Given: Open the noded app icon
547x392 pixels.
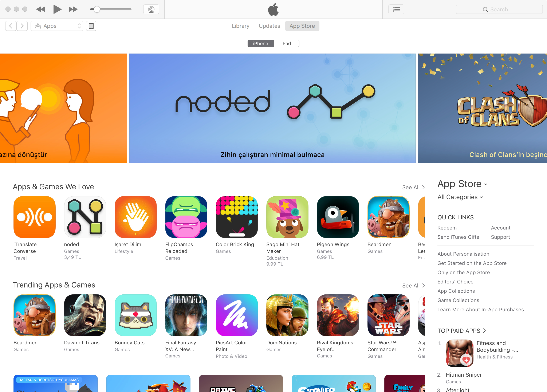Looking at the screenshot, I should point(85,217).
